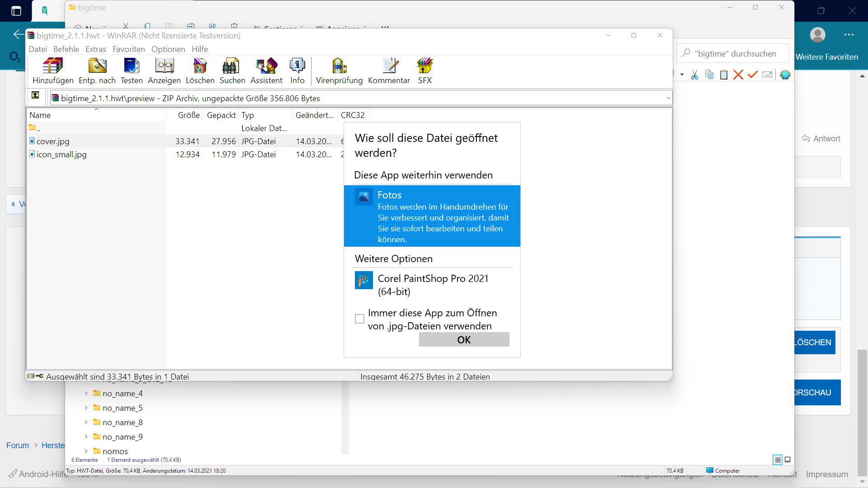Open the Datei menu
This screenshot has width=868, height=488.
point(38,49)
